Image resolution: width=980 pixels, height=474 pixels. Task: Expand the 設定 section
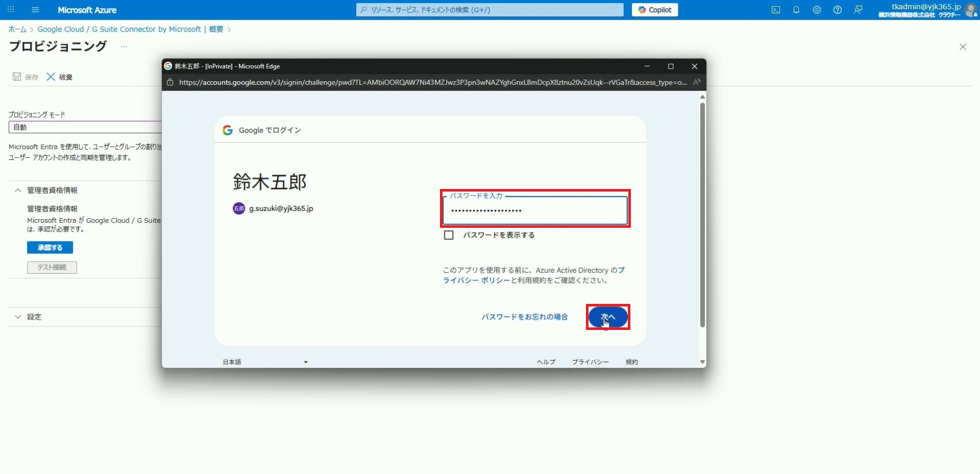[x=18, y=317]
